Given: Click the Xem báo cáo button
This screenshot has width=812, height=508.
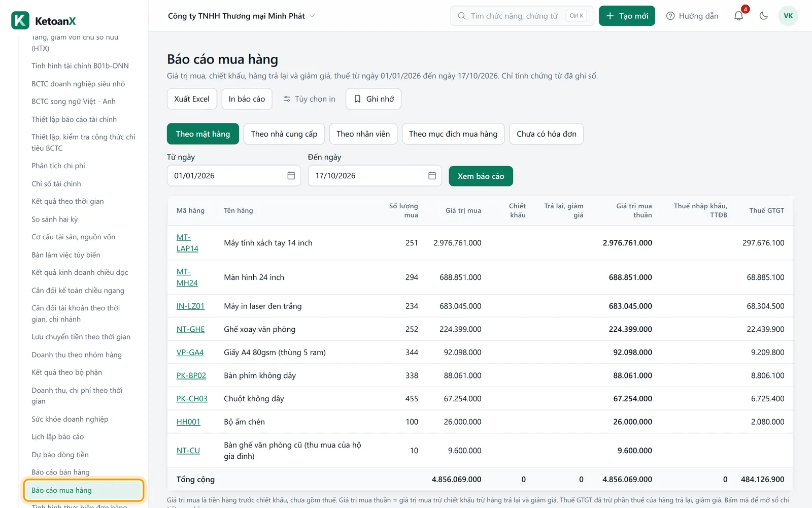Looking at the screenshot, I should (481, 176).
